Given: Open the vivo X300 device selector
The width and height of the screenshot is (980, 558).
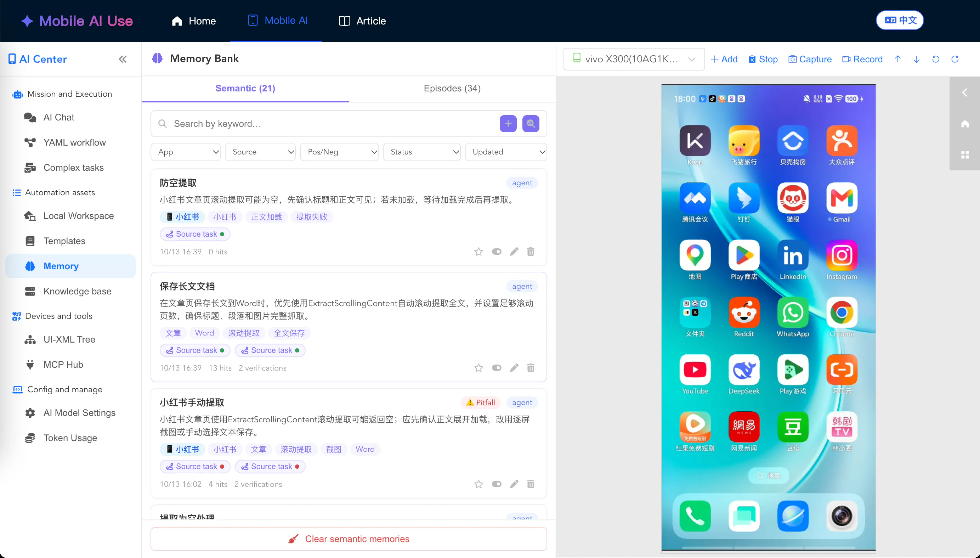Looking at the screenshot, I should coord(634,59).
